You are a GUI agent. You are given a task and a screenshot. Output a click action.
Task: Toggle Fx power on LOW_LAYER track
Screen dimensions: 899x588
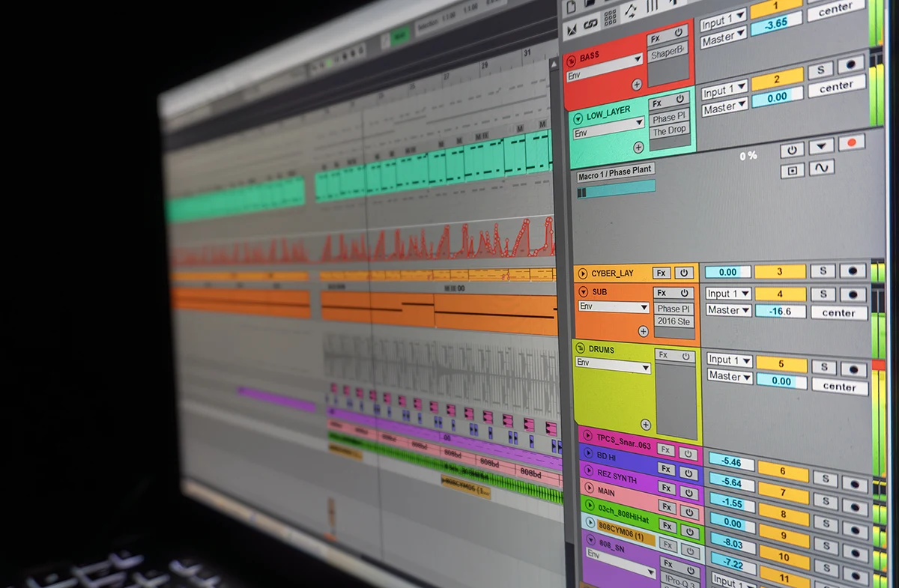click(681, 99)
